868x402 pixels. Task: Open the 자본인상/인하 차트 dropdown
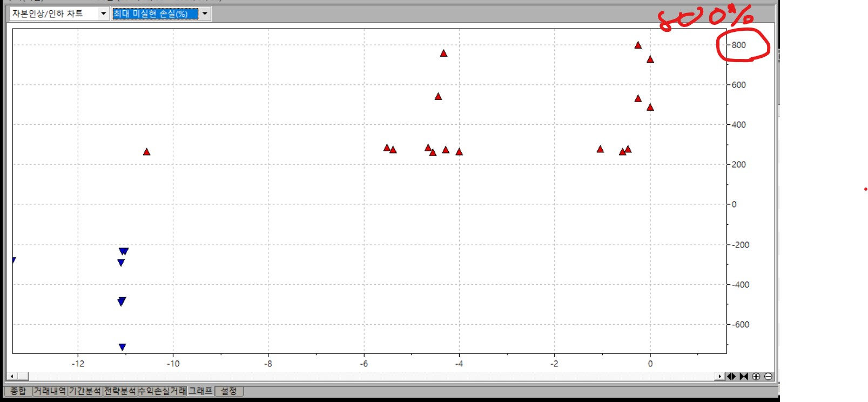click(103, 14)
